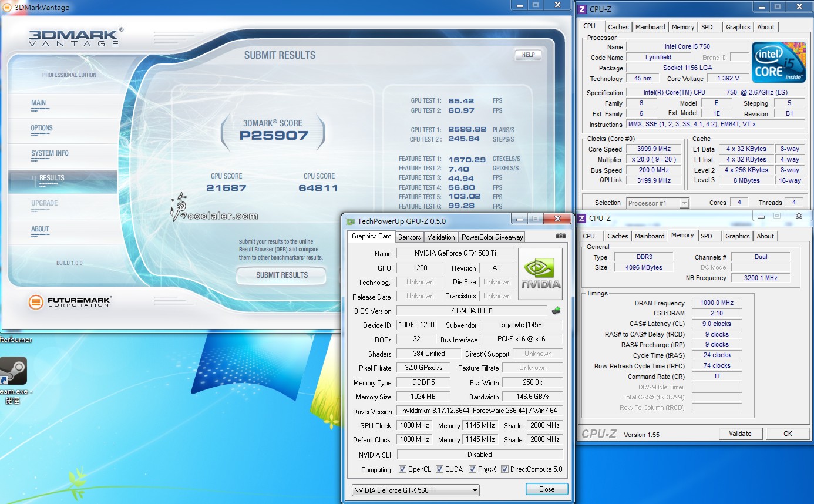This screenshot has width=814, height=504.
Task: Click the DRAM Frequency value 1000.0 MHz
Action: tap(717, 303)
